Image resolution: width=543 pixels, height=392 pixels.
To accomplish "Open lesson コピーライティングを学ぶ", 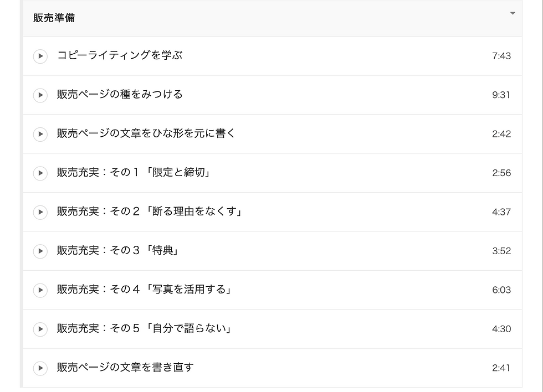I will pyautogui.click(x=120, y=55).
